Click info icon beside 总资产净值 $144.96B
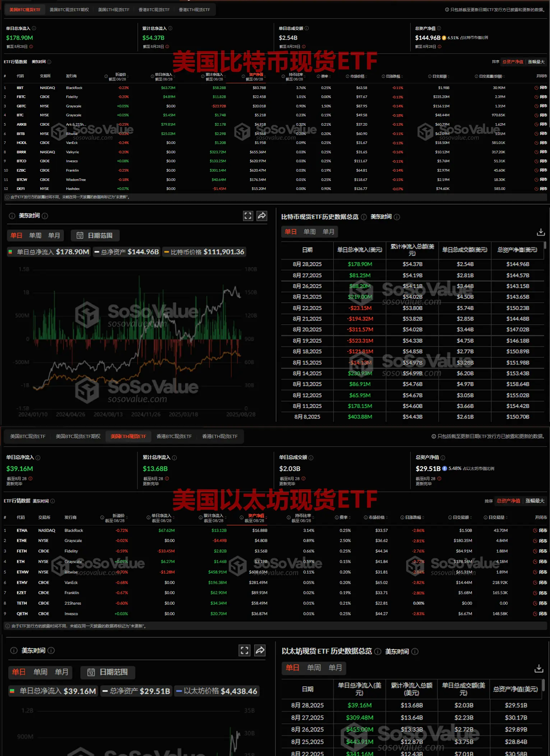The height and width of the screenshot is (756, 550). [439, 28]
